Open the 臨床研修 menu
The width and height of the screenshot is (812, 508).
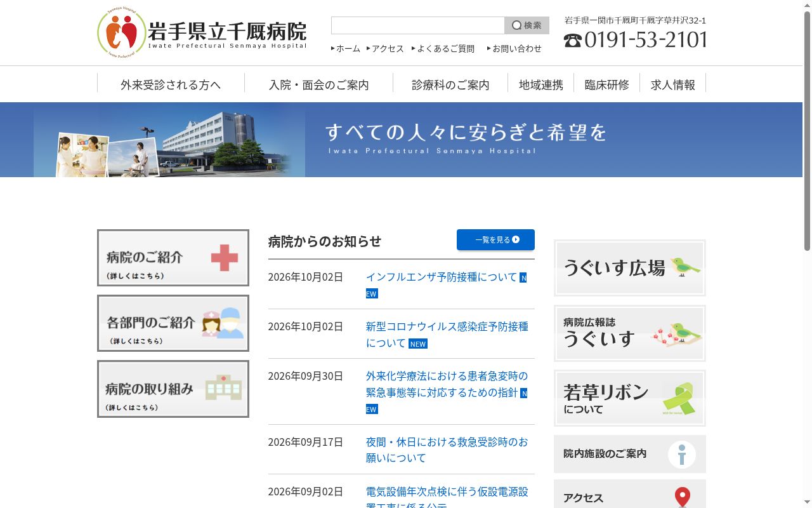pos(607,84)
